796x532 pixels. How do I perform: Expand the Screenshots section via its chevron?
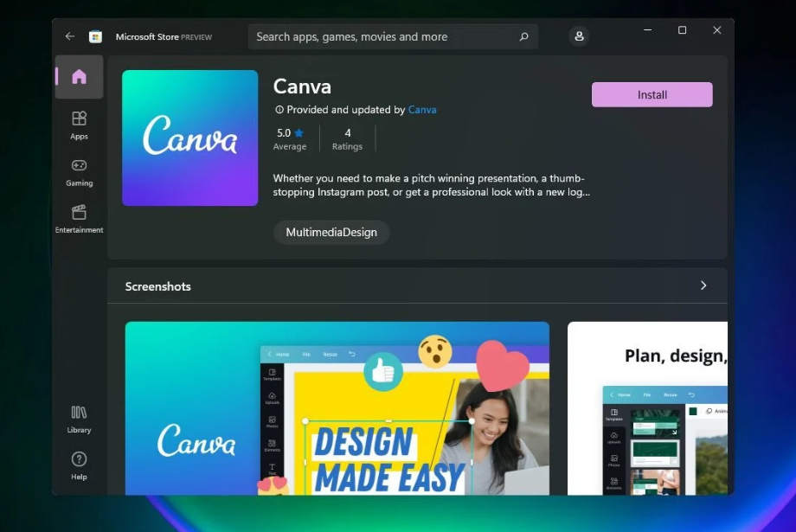(x=703, y=285)
